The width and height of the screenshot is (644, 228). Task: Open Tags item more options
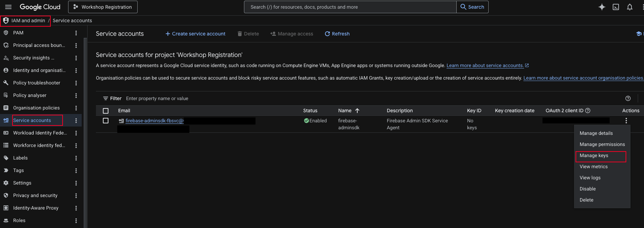coord(76,171)
